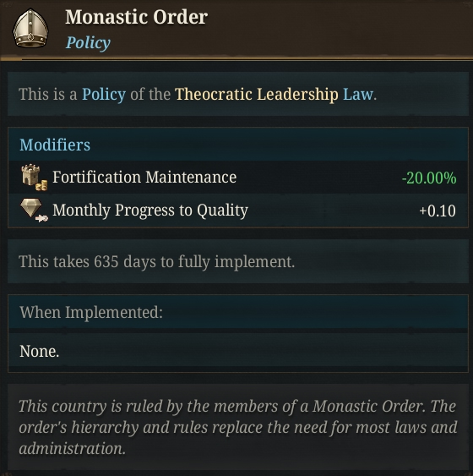This screenshot has width=473, height=476.
Task: Click the Monthly Progress to Quality label
Action: (x=150, y=210)
